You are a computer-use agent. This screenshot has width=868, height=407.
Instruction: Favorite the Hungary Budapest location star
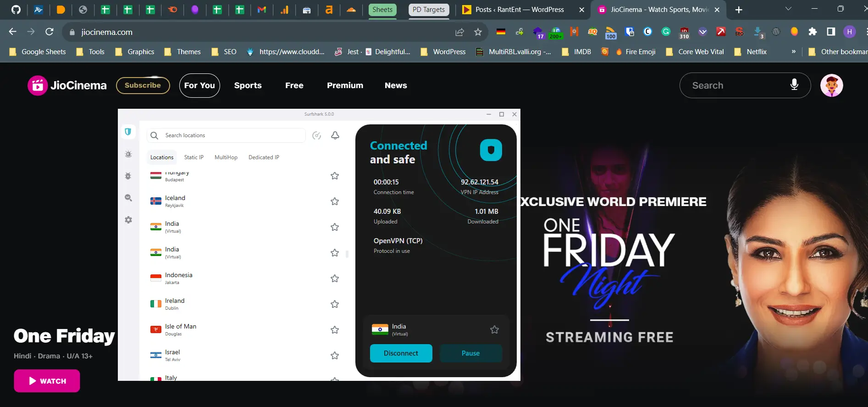[x=335, y=176]
